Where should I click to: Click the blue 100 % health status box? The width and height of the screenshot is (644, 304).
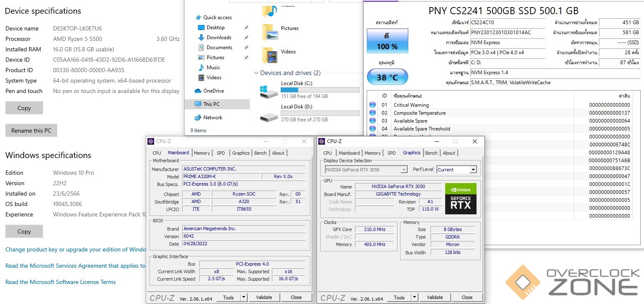point(388,41)
